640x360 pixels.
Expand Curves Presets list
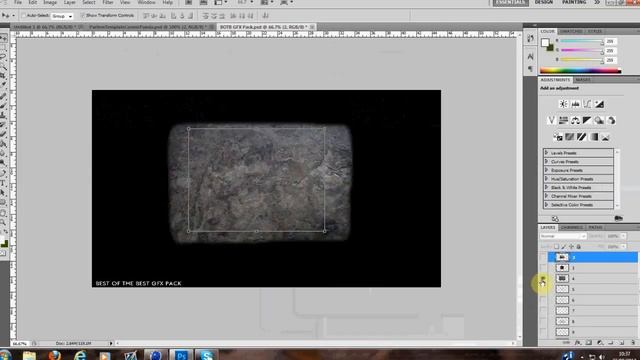[x=547, y=161]
